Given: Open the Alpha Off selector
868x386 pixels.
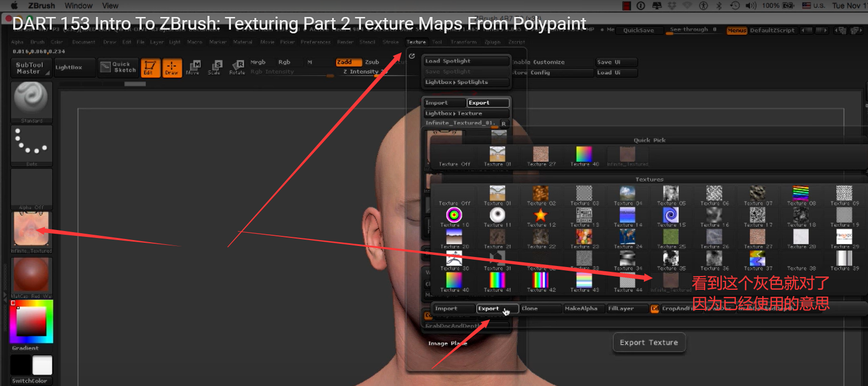Looking at the screenshot, I should pyautogui.click(x=32, y=189).
